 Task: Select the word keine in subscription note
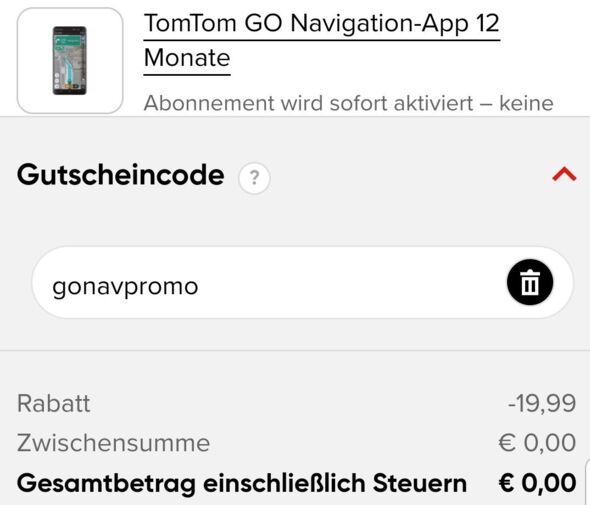tap(526, 103)
